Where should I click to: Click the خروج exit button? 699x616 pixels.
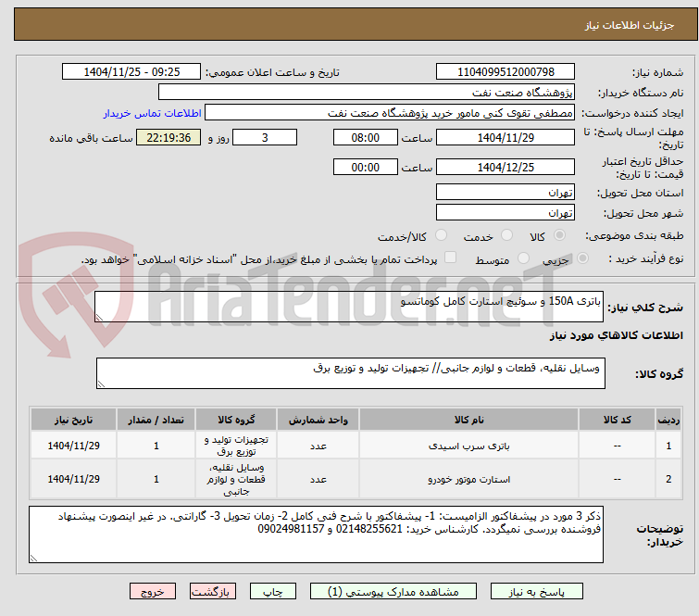(153, 592)
